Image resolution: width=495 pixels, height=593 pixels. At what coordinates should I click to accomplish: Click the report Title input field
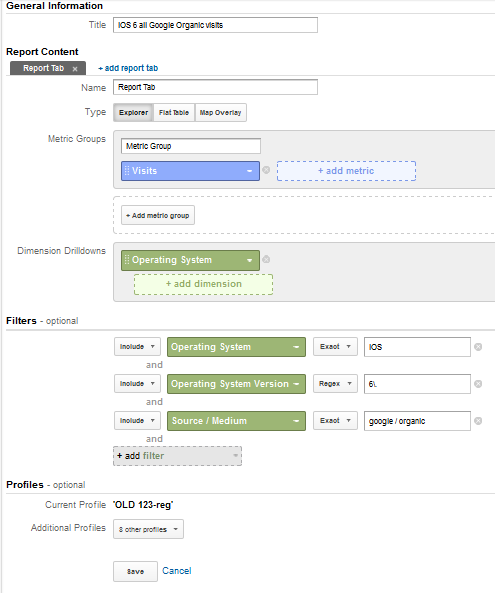click(215, 25)
